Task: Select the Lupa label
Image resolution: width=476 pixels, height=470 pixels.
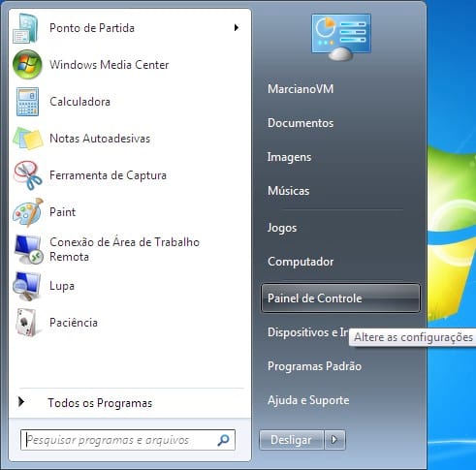Action: 62,286
